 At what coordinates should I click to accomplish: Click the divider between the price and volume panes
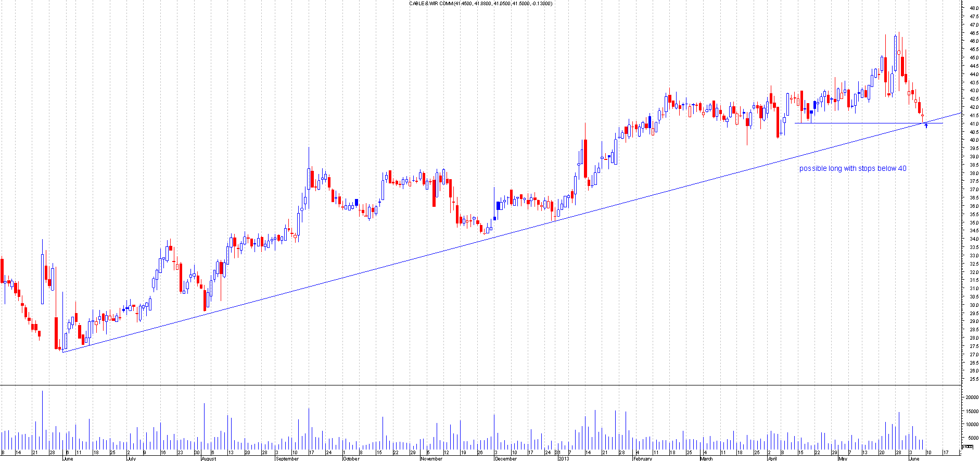point(489,385)
